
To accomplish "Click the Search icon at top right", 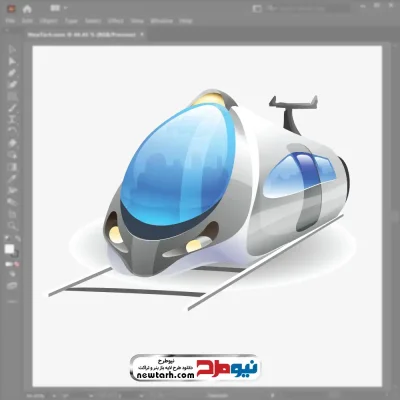I will [x=271, y=9].
